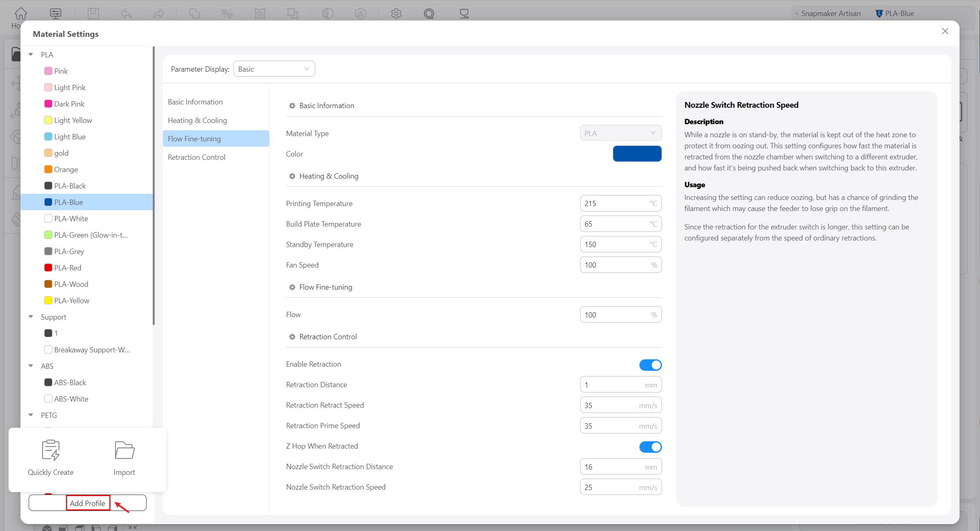Click the blue nozzle icon next to PLA-Blue in header
The image size is (980, 531).
879,14
